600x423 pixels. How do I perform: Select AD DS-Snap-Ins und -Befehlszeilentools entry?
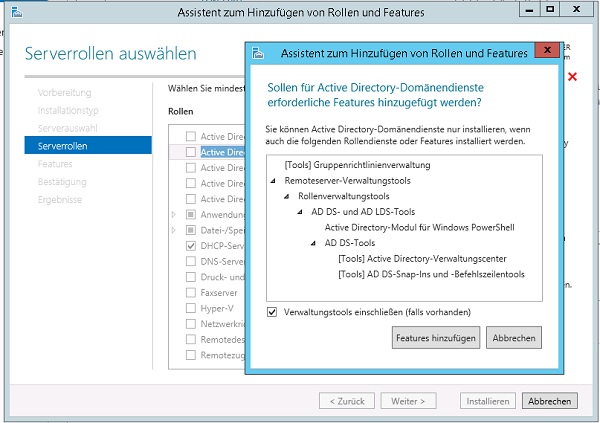(431, 274)
